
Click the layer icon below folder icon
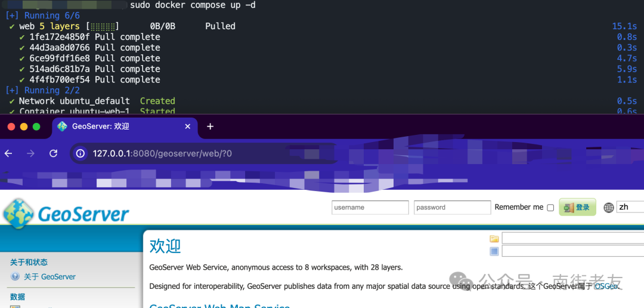coord(494,251)
